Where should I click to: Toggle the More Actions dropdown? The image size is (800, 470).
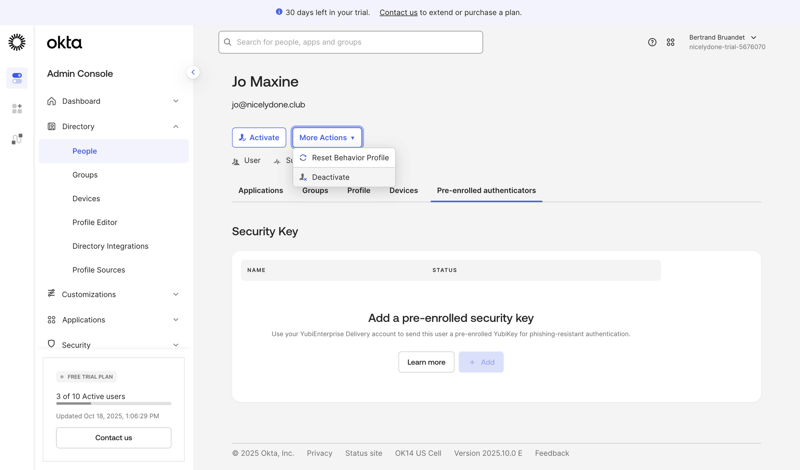327,137
